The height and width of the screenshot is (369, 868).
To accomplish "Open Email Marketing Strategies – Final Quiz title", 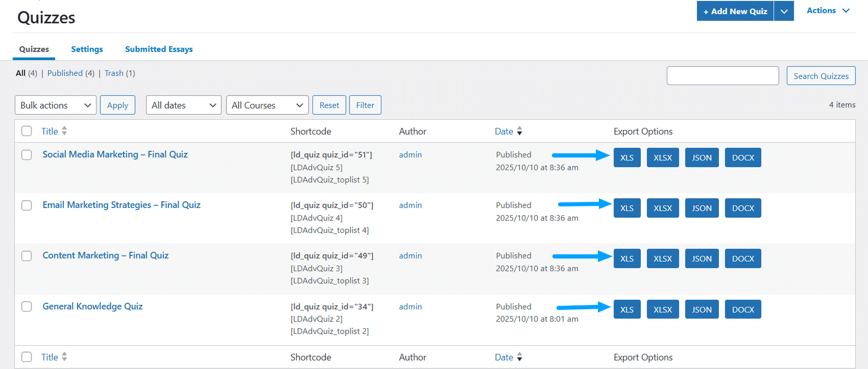I will coord(122,205).
